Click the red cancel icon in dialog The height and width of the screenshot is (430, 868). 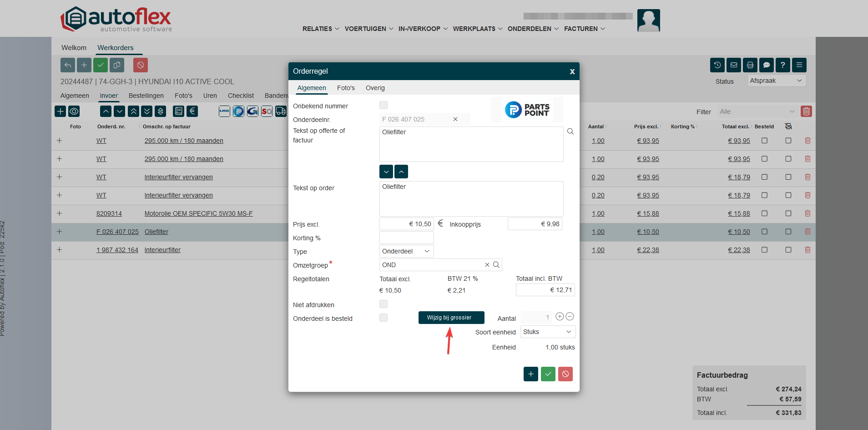pos(565,374)
